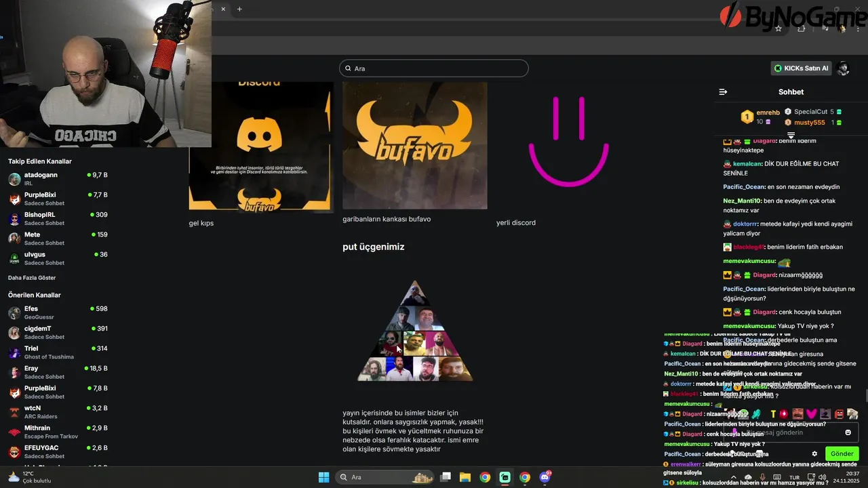Open EFEUYGAC recommended channel

pos(60,451)
